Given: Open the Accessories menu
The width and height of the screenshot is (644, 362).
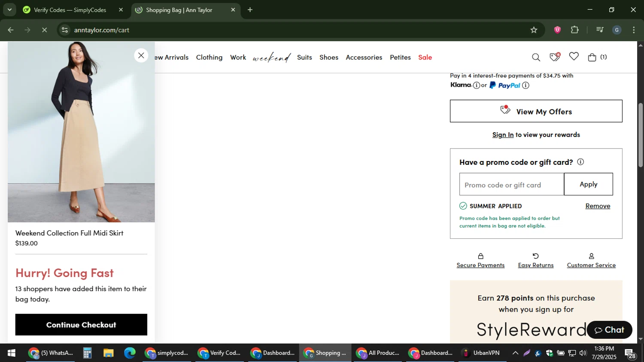Looking at the screenshot, I should tap(364, 58).
